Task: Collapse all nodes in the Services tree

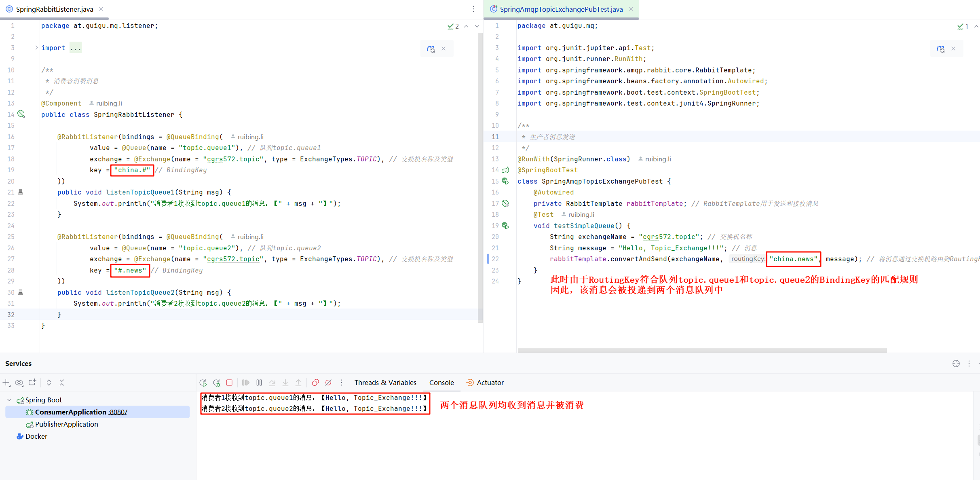Action: (62, 383)
